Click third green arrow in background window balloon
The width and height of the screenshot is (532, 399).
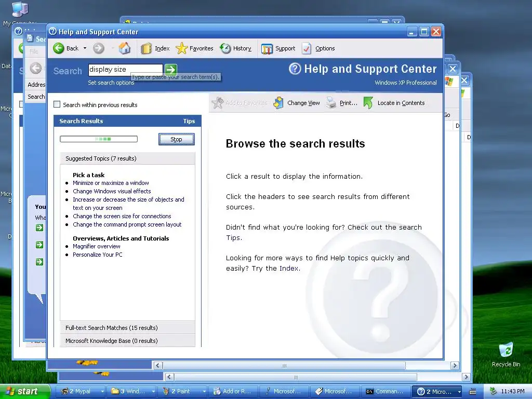(x=39, y=262)
